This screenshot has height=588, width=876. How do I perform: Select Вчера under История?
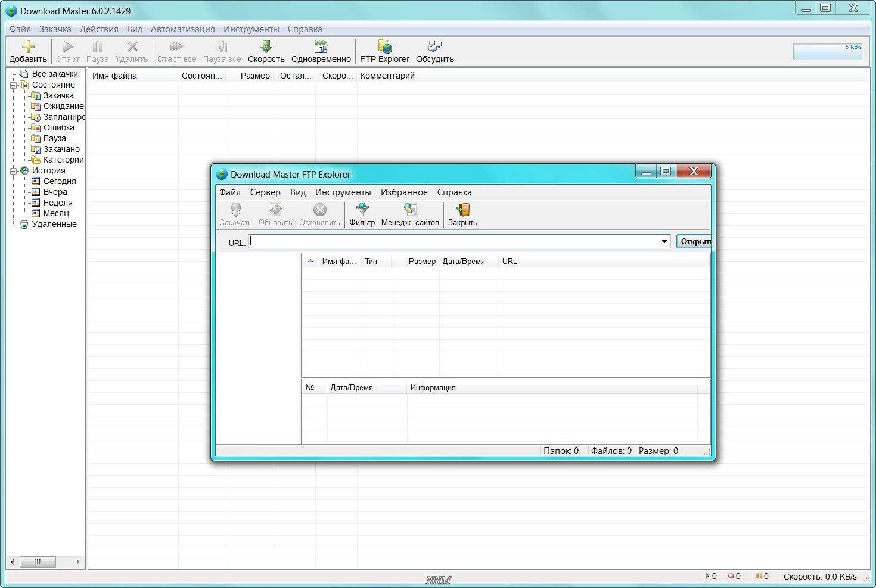tap(55, 192)
